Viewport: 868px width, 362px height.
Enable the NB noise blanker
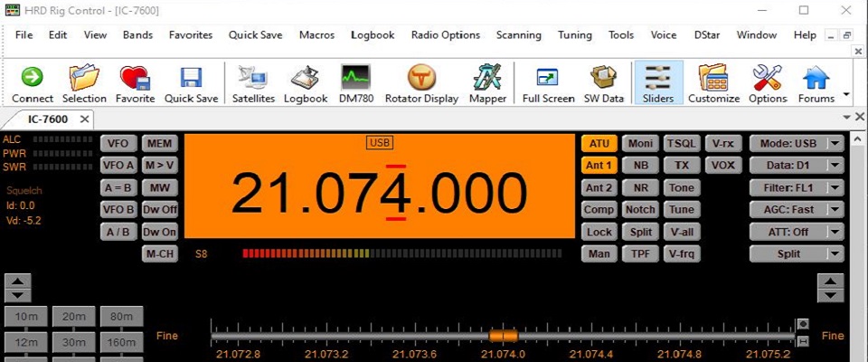coord(640,166)
